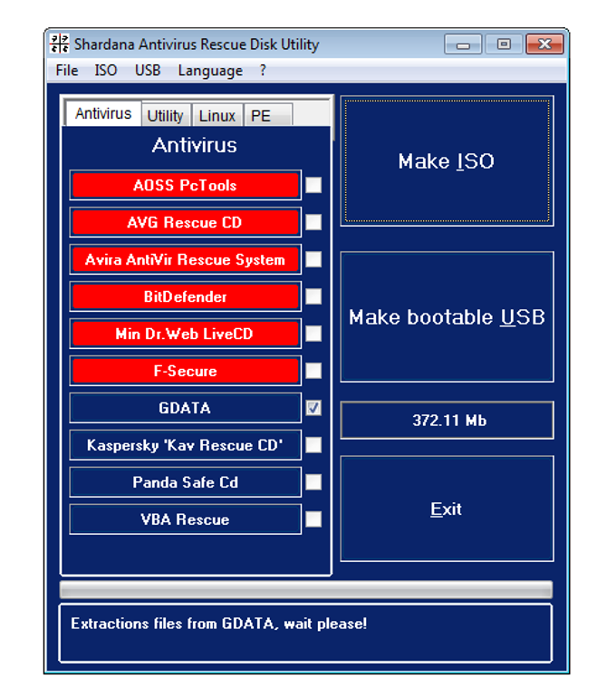
Task: Open the USB menu
Action: point(148,71)
